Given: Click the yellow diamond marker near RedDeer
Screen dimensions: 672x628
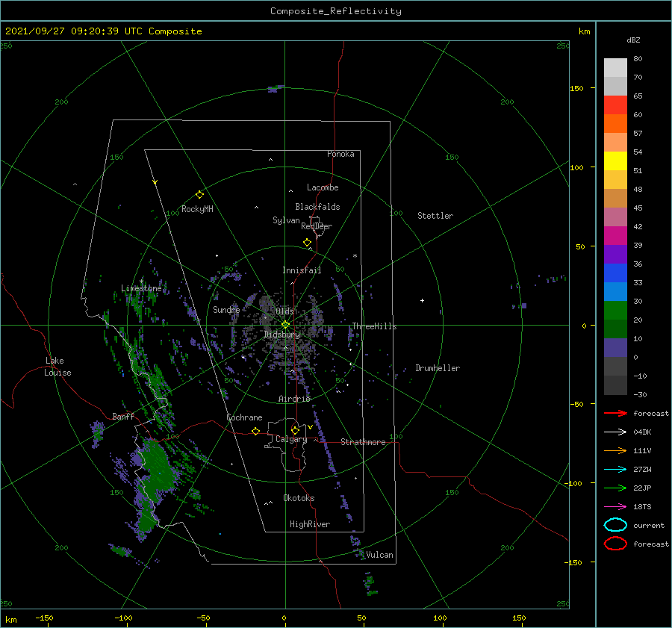Looking at the screenshot, I should (x=307, y=242).
